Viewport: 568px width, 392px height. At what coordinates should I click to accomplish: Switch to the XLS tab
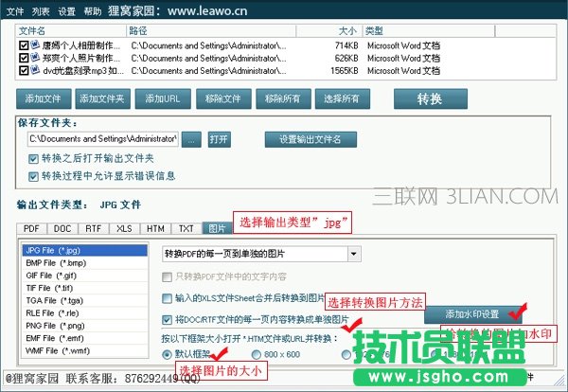pos(124,228)
